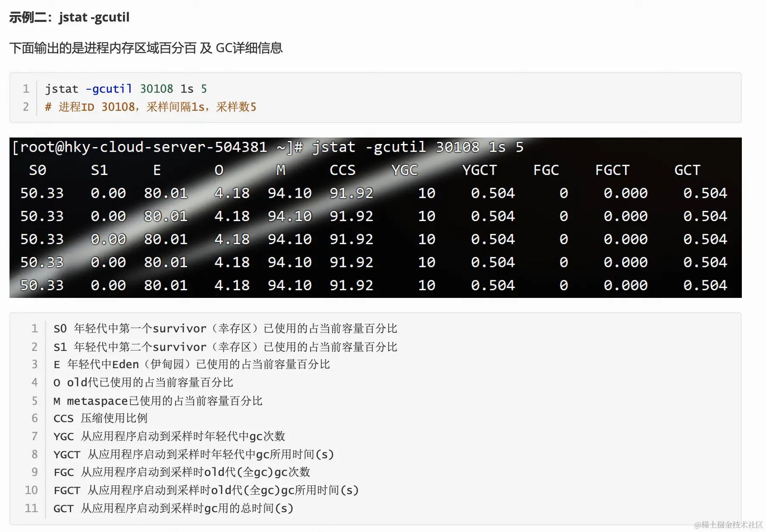Click the line 'E 年轻代中Eden（伊甸园）' description

(x=192, y=365)
